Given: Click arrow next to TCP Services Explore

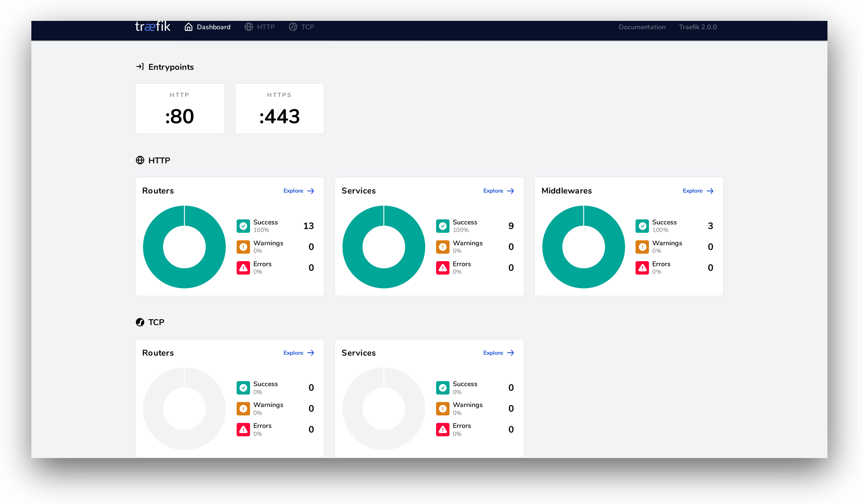Looking at the screenshot, I should [511, 353].
